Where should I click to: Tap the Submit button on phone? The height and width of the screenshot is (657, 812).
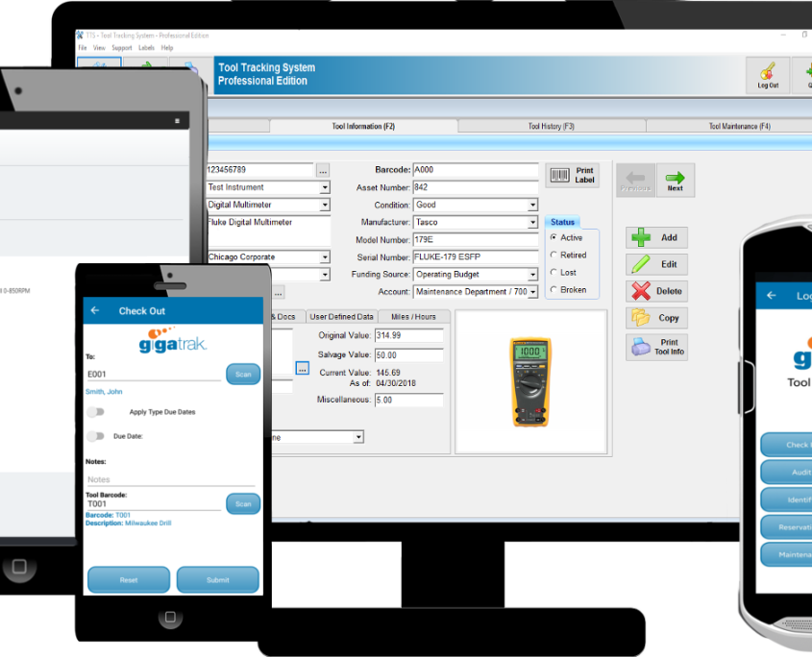(217, 580)
